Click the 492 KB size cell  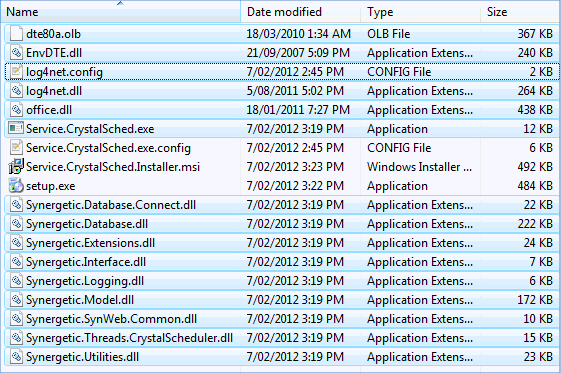click(x=535, y=167)
